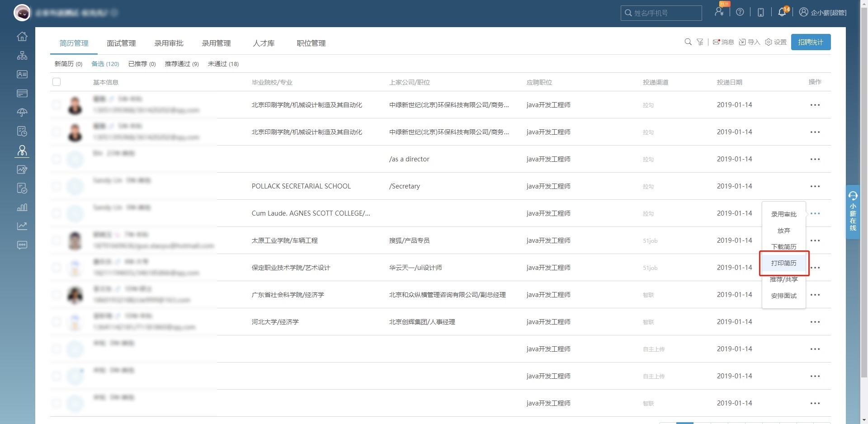Open the filter funnel icon

point(700,42)
